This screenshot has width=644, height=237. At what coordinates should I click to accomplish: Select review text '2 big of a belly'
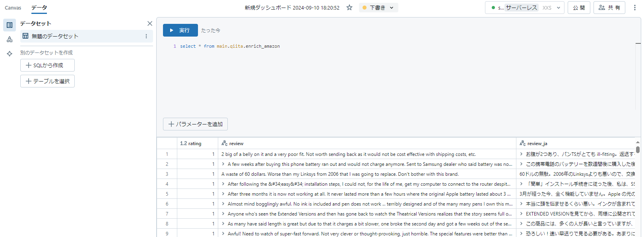coord(349,154)
